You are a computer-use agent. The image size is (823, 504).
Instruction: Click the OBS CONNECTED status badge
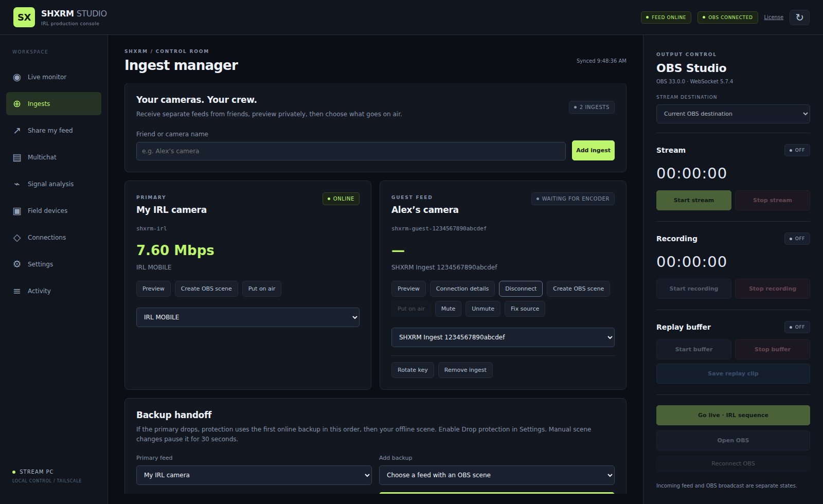pos(728,17)
